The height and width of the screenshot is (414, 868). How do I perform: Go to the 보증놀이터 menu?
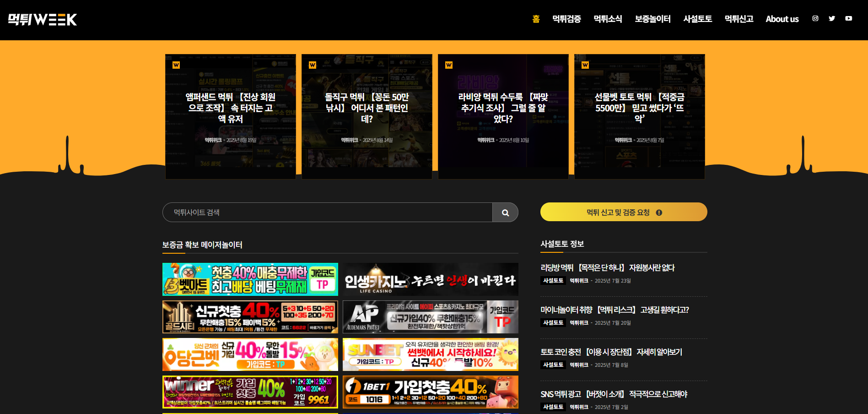pos(652,19)
